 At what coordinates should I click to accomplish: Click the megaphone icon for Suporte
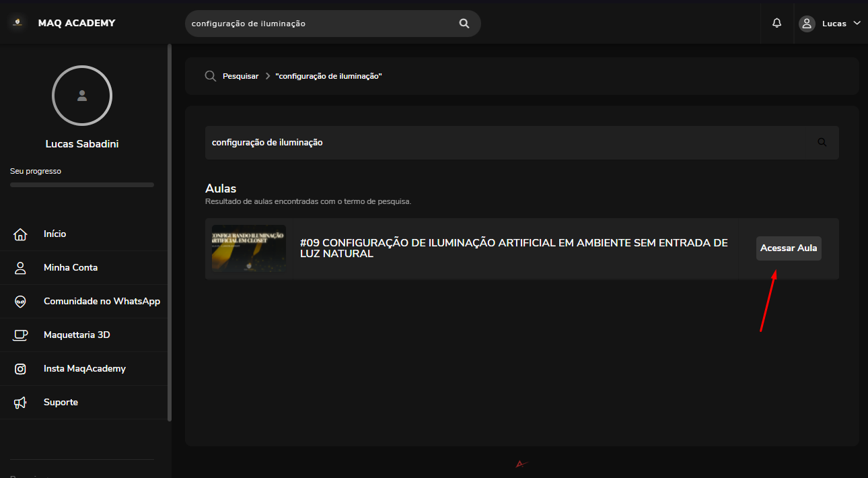[20, 403]
